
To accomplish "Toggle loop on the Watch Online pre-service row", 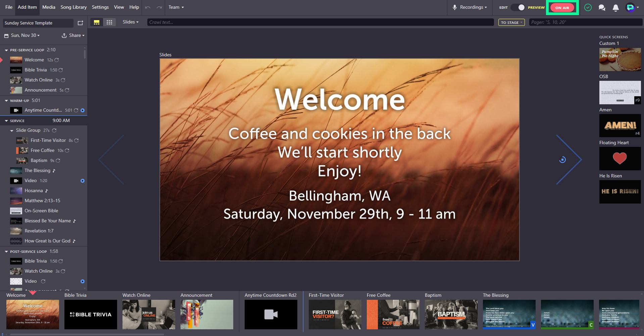I will click(63, 80).
